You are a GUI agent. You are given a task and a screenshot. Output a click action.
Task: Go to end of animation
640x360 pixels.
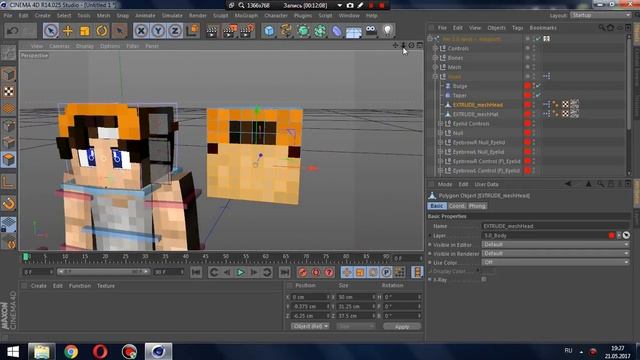(x=284, y=272)
